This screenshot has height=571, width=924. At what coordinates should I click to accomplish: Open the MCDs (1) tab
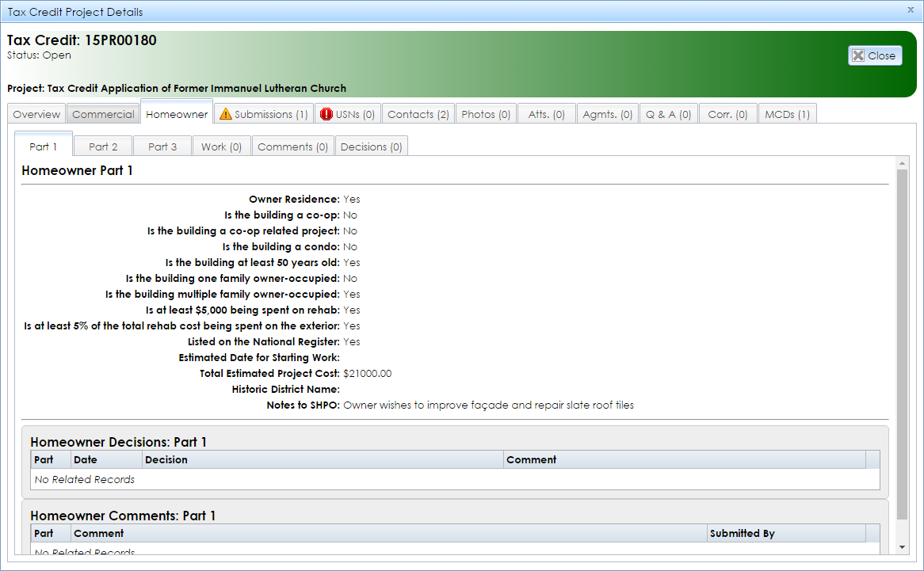tap(787, 114)
